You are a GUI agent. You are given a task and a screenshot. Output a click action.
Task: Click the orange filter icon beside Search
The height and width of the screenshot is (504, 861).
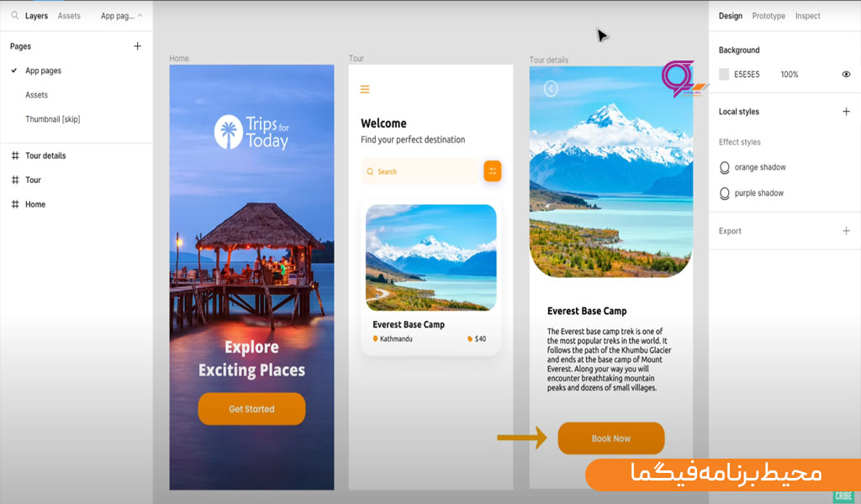[x=493, y=171]
